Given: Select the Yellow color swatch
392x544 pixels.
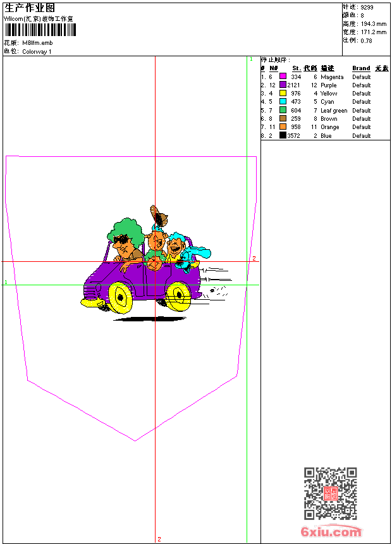Looking at the screenshot, I should coord(283,93).
